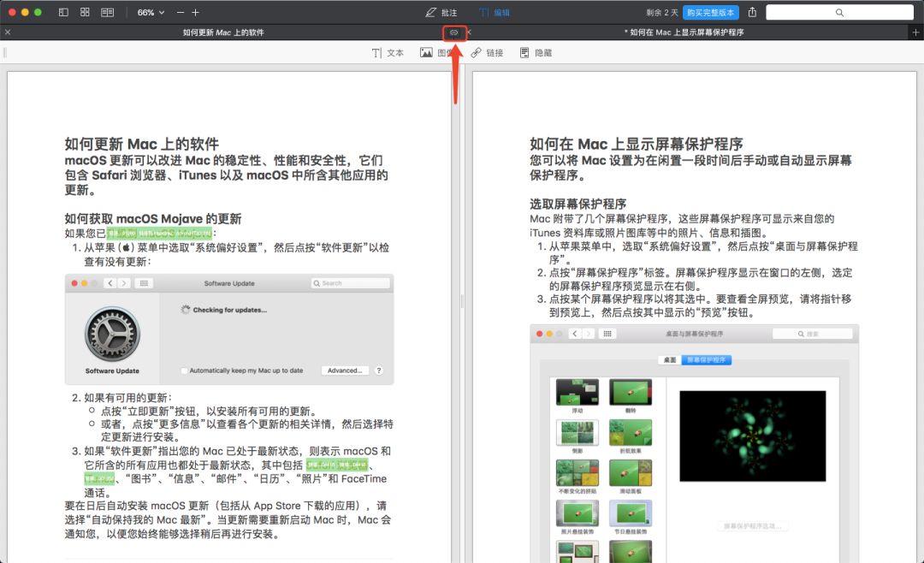Click the heading 如何在 Mac 上显示屏幕保护程序 in right document
The width and height of the screenshot is (924, 563).
pyautogui.click(x=637, y=145)
